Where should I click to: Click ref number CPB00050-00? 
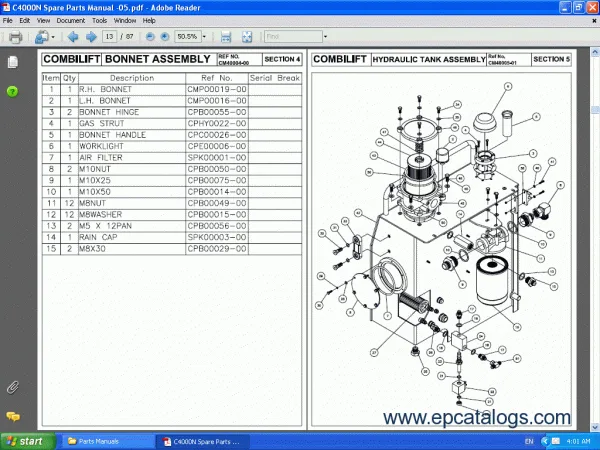tap(217, 169)
